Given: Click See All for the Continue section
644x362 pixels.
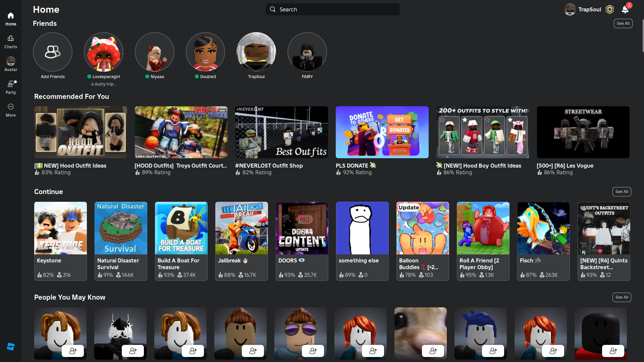Looking at the screenshot, I should tap(622, 192).
